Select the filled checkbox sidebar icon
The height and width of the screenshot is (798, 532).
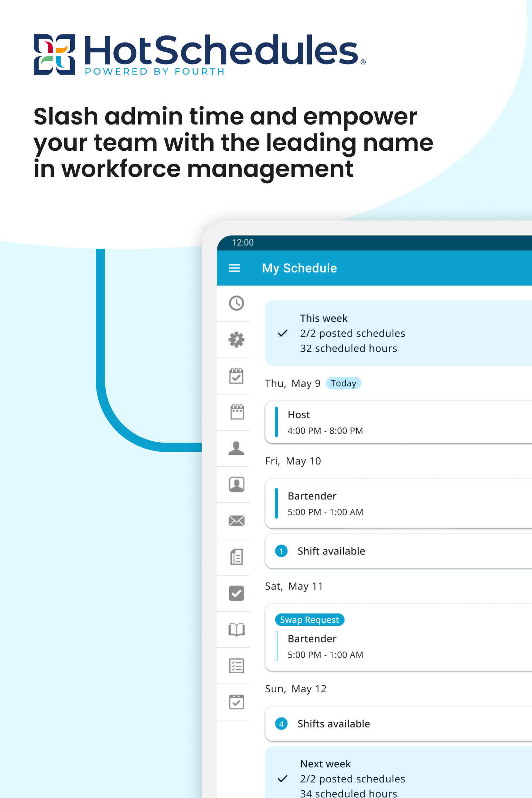[x=236, y=593]
